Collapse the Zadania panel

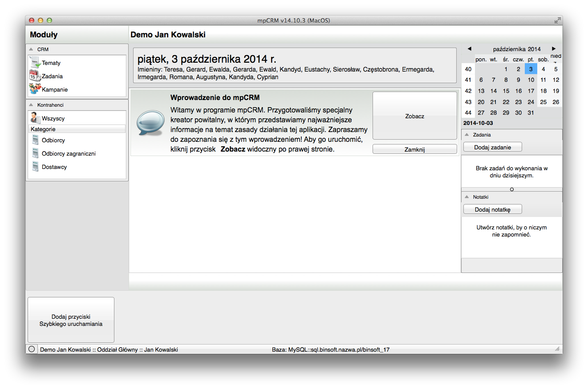point(467,134)
